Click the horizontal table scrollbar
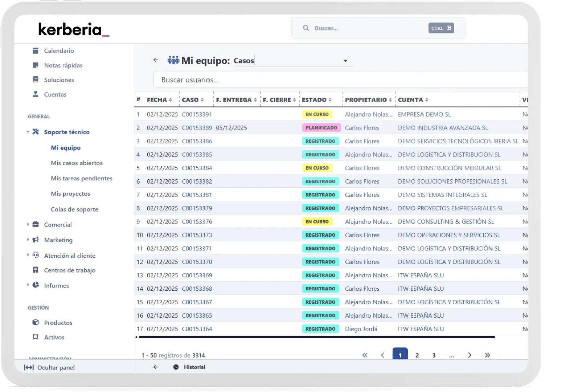Image resolution: width=578 pixels, height=392 pixels. tap(317, 337)
